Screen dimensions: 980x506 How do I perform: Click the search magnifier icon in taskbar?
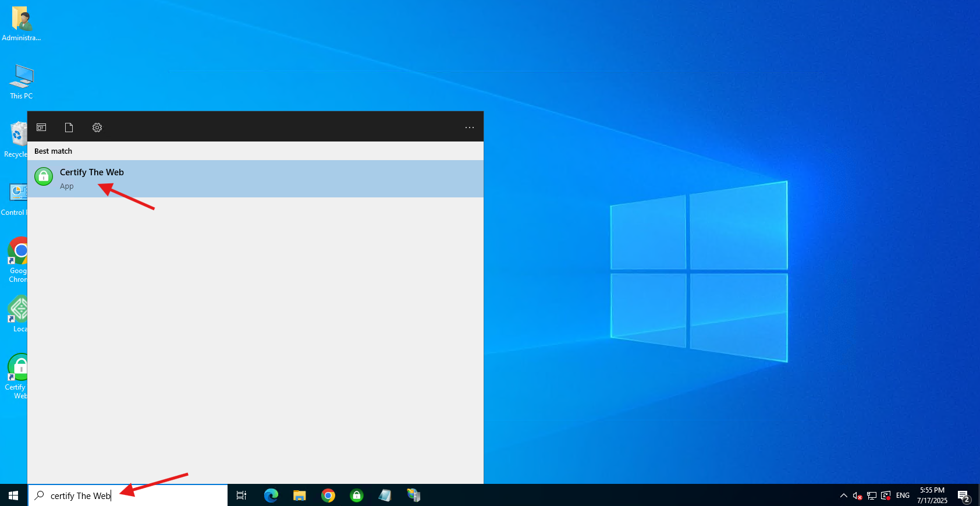coord(40,496)
